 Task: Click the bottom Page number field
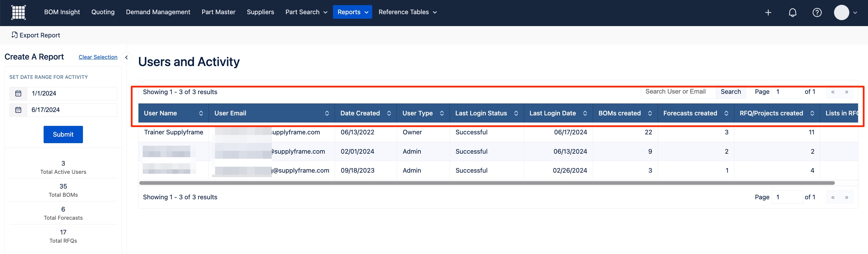pos(787,197)
